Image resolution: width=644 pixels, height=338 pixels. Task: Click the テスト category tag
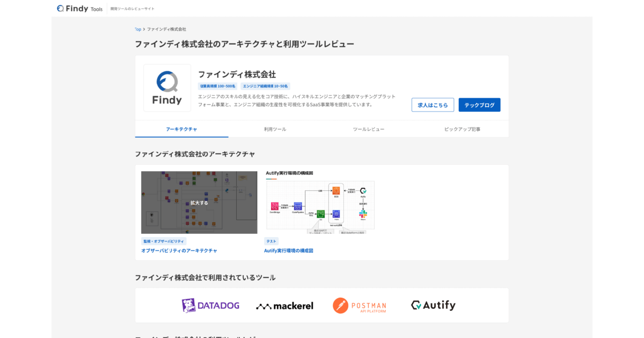tap(271, 241)
